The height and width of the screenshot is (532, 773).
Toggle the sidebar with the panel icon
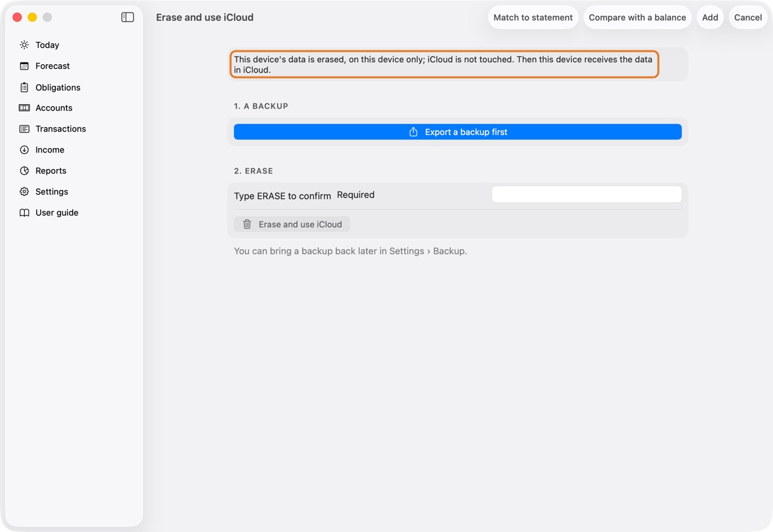click(x=127, y=17)
